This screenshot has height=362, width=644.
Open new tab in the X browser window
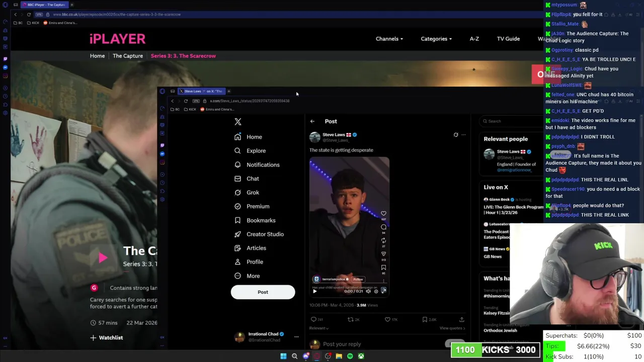coord(229,92)
